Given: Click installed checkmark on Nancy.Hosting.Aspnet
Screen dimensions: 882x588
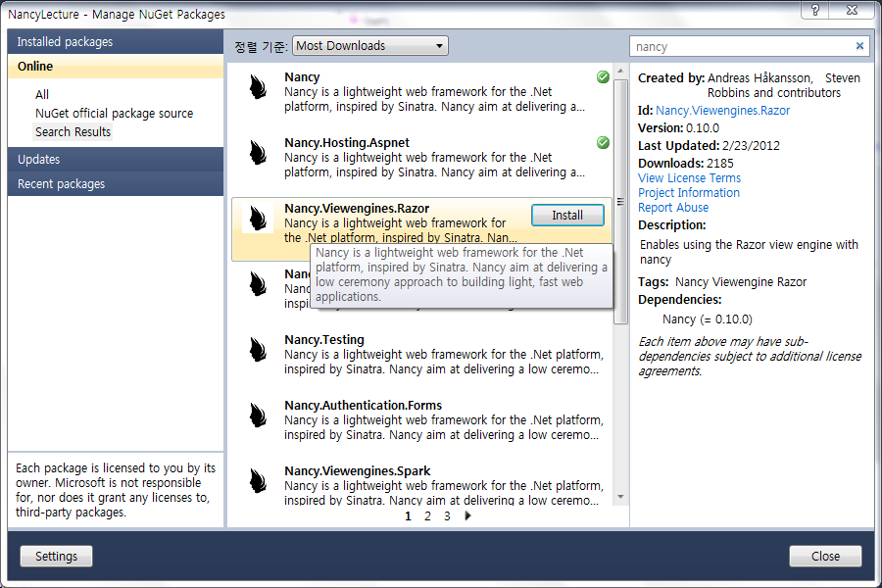Looking at the screenshot, I should 603,143.
